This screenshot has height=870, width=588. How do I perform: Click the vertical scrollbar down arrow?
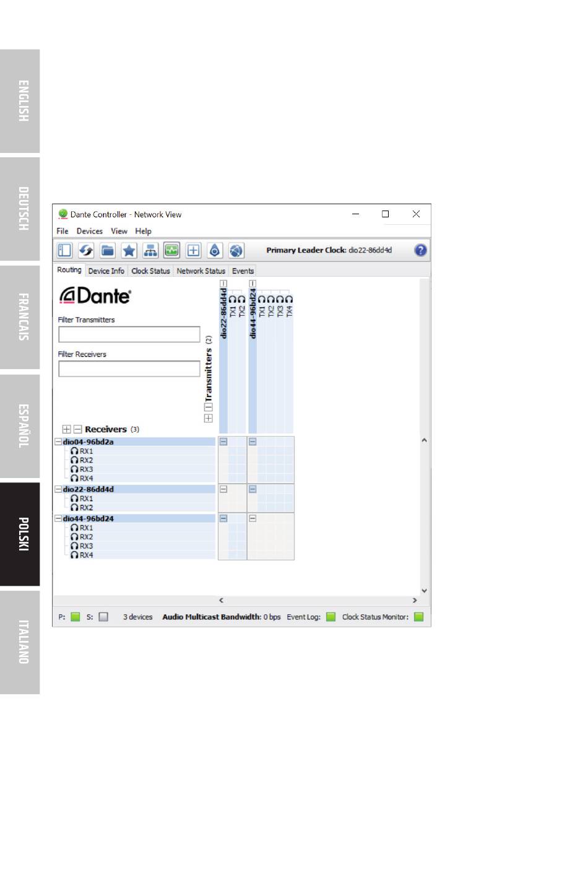(x=424, y=591)
